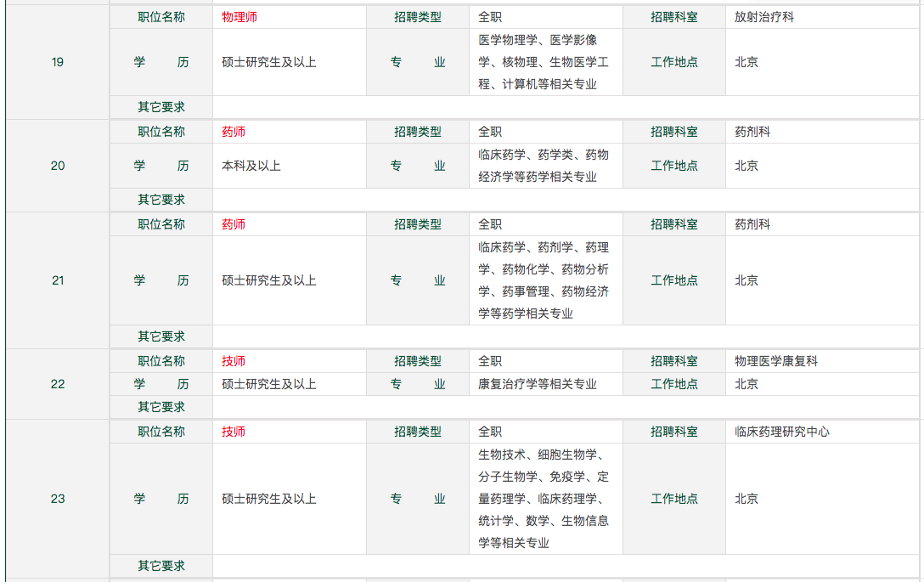Click 康复治疗学等相关专业 specialty cell
Screen dimensions: 924x582
click(x=538, y=383)
